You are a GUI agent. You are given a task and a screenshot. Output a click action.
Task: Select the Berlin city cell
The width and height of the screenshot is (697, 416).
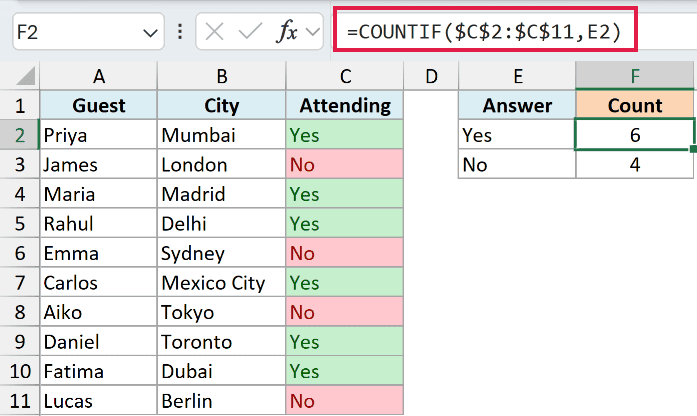tap(221, 401)
